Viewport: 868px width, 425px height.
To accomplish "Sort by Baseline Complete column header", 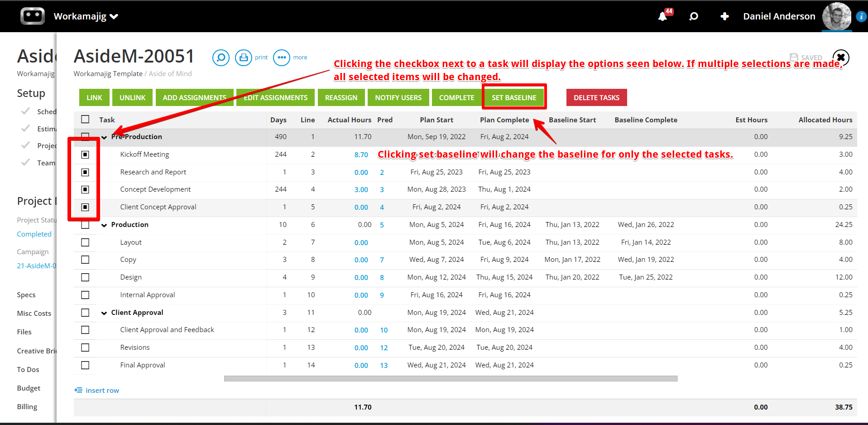I will tap(646, 120).
